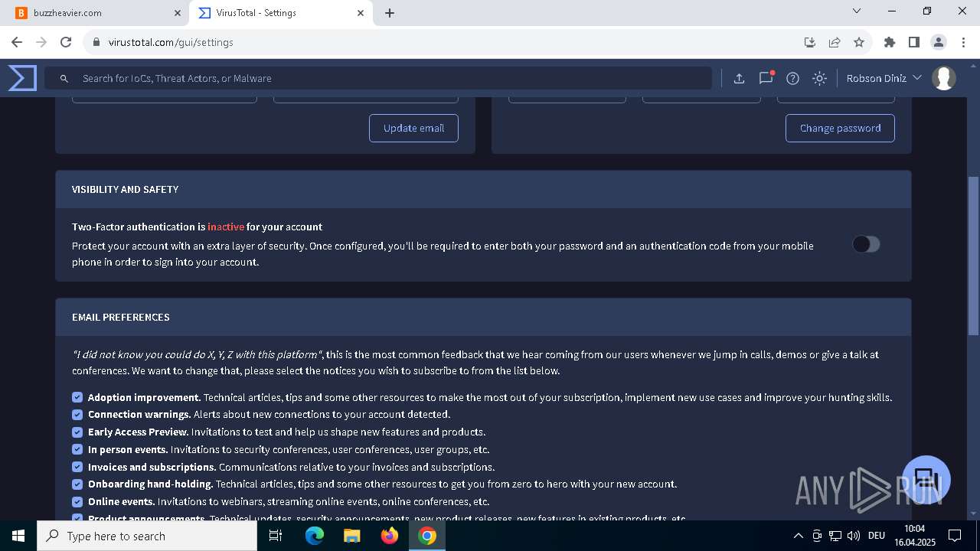Toggle light/dark theme sun icon
Image resolution: width=980 pixels, height=551 pixels.
coord(819,78)
